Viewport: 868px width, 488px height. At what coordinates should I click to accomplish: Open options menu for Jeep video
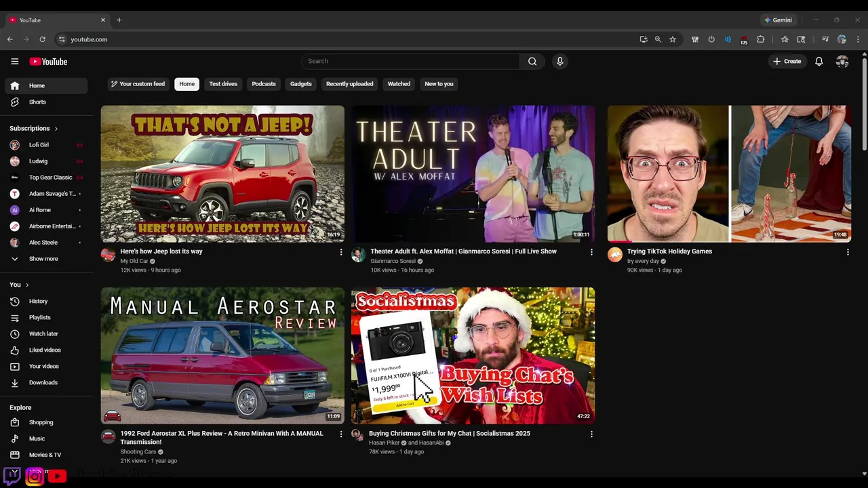341,252
